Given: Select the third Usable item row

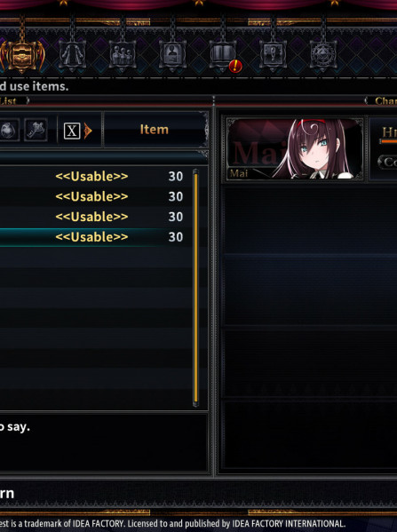Looking at the screenshot, I should pyautogui.click(x=96, y=217).
